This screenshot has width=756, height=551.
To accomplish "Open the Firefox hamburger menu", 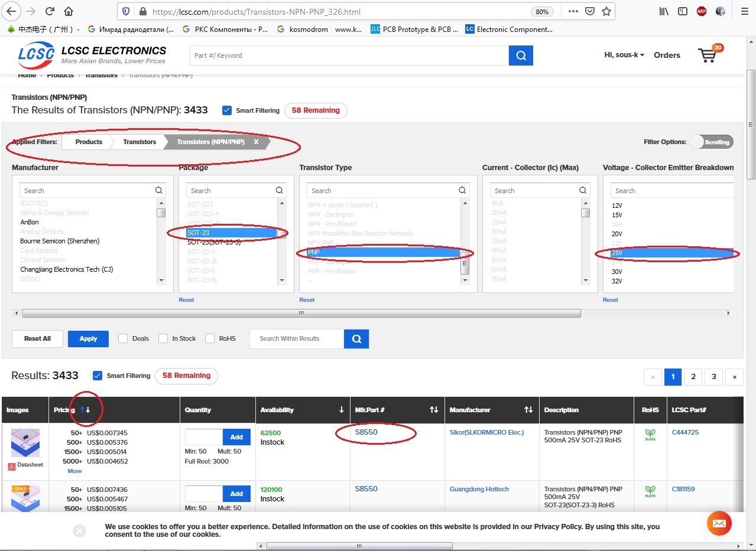I will (744, 11).
